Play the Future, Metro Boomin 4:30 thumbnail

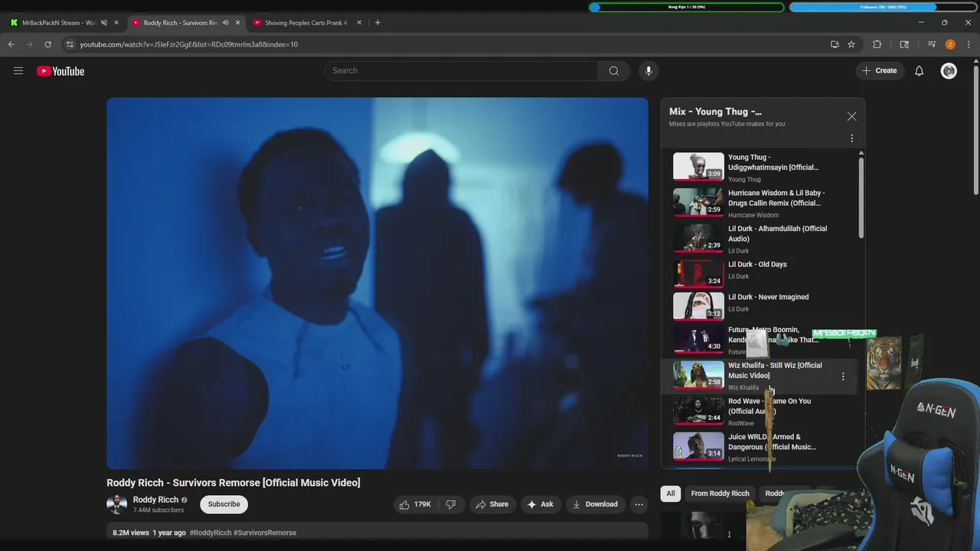coord(698,340)
